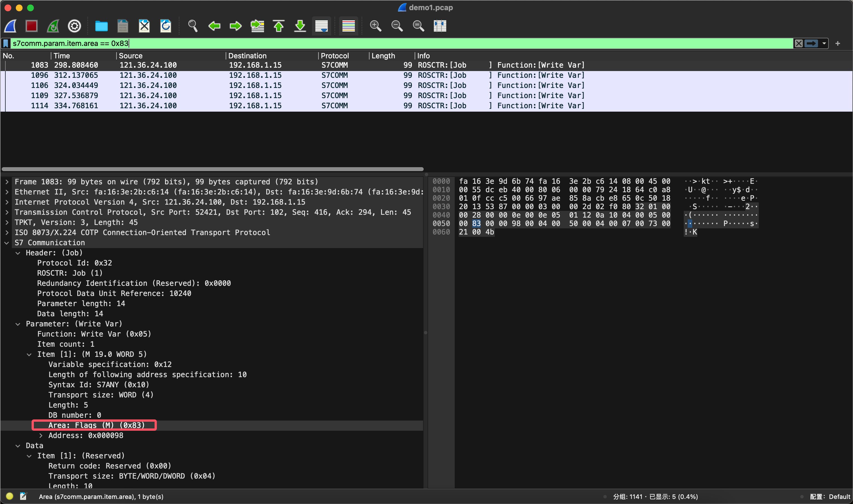The image size is (853, 504).
Task: Restart the current capture
Action: (x=53, y=26)
